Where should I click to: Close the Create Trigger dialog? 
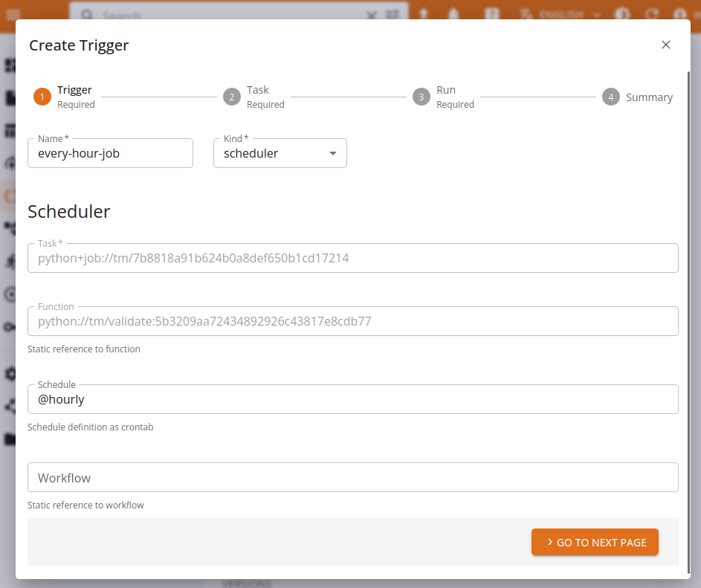[x=665, y=45]
